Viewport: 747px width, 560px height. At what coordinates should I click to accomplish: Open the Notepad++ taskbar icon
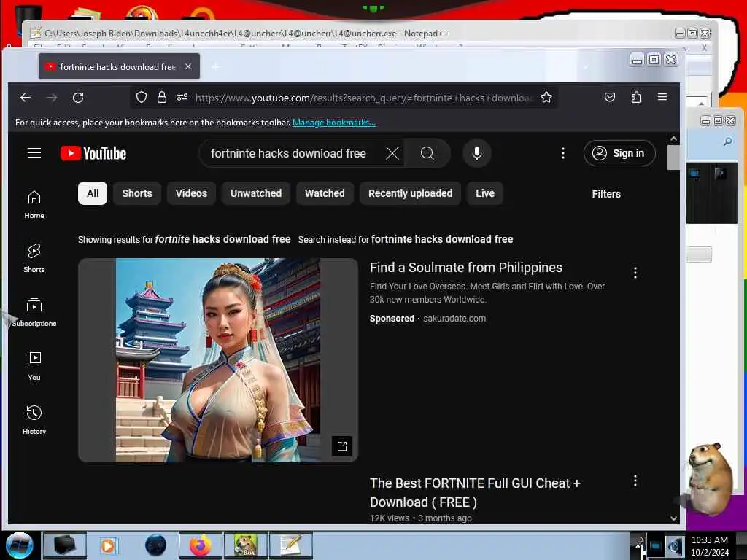(291, 545)
